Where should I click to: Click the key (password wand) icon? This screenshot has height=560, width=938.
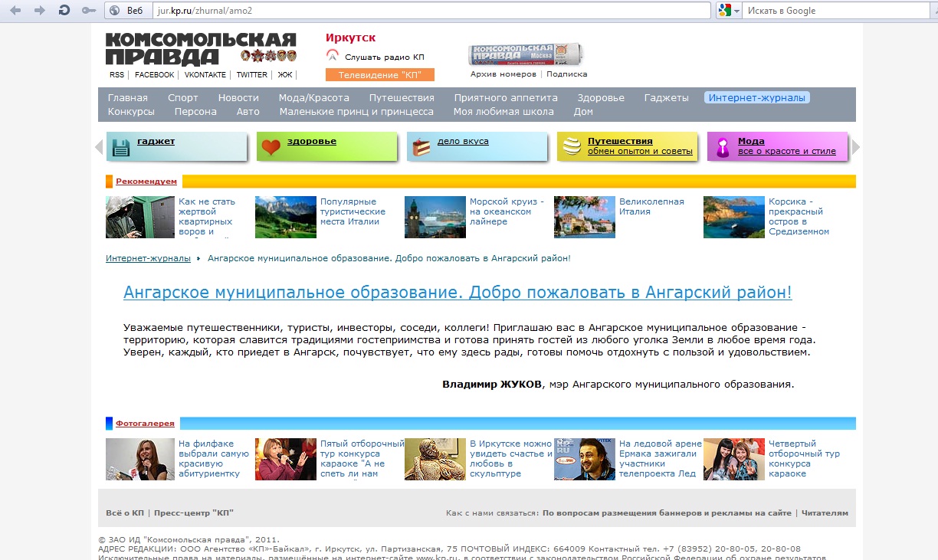88,11
